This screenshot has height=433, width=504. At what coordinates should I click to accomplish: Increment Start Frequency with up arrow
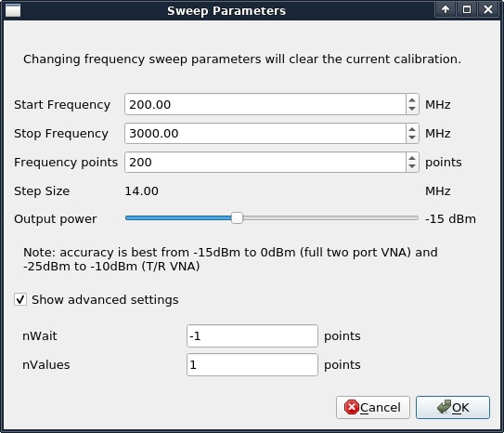pos(412,99)
